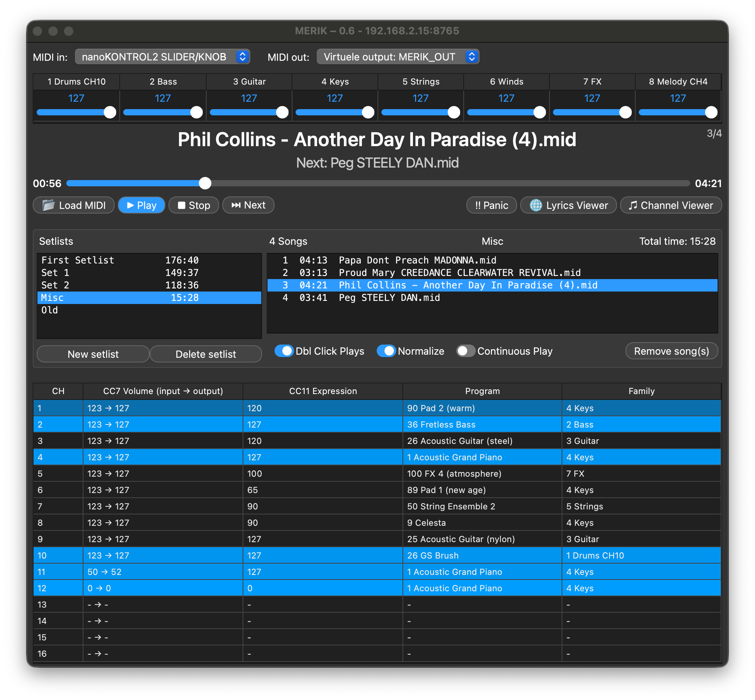755x700 pixels.
Task: Open the MIDI out device selector
Action: pyautogui.click(x=398, y=57)
